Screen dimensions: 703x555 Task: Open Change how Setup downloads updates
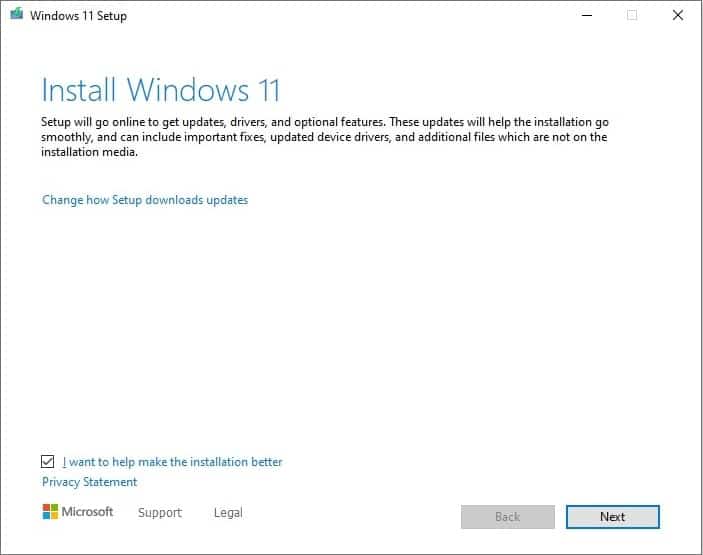(145, 200)
